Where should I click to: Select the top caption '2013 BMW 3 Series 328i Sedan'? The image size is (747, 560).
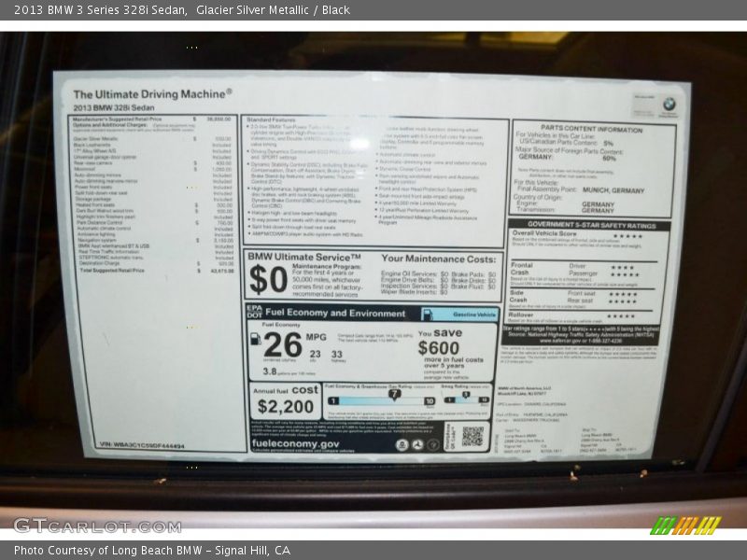[x=100, y=10]
